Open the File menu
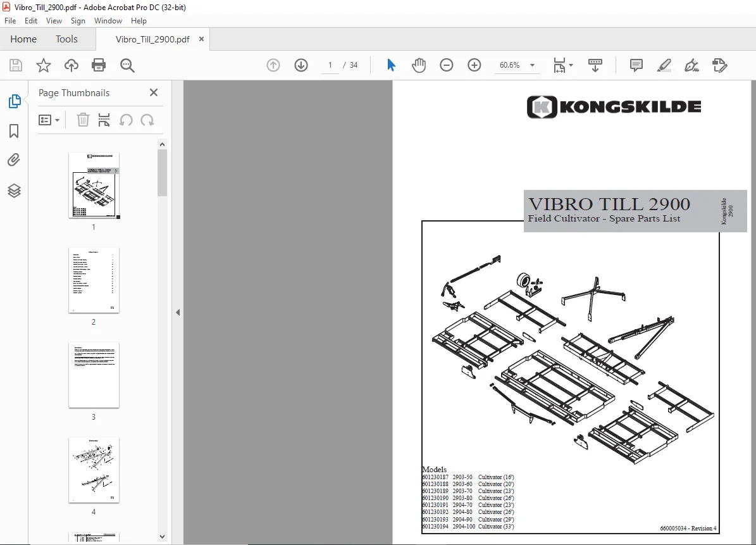The image size is (756, 545). [10, 21]
